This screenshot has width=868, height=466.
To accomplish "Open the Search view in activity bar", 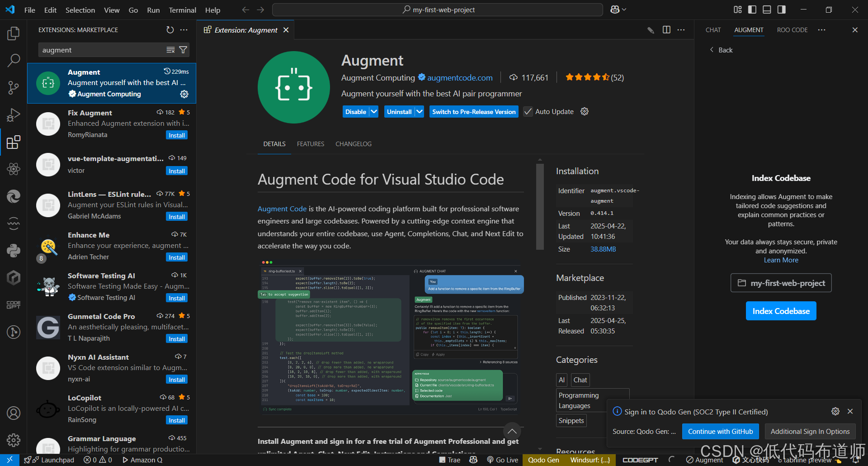I will click(x=14, y=60).
